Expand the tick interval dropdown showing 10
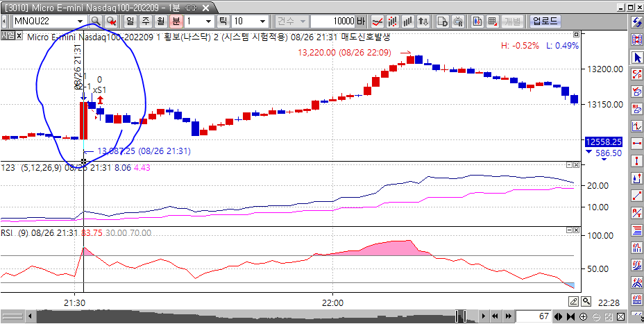Screen dimensions: 644x324 [264, 21]
